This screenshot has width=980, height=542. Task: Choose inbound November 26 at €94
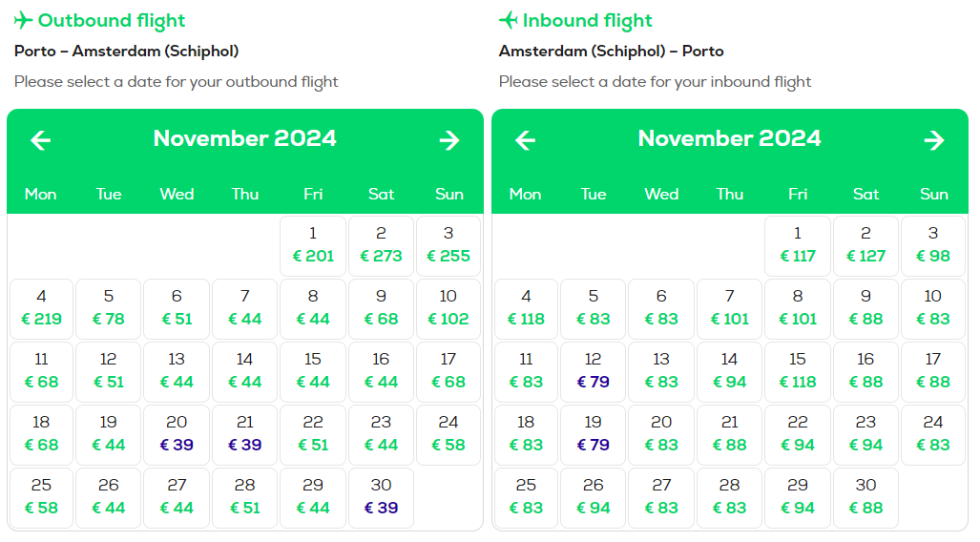coord(594,497)
